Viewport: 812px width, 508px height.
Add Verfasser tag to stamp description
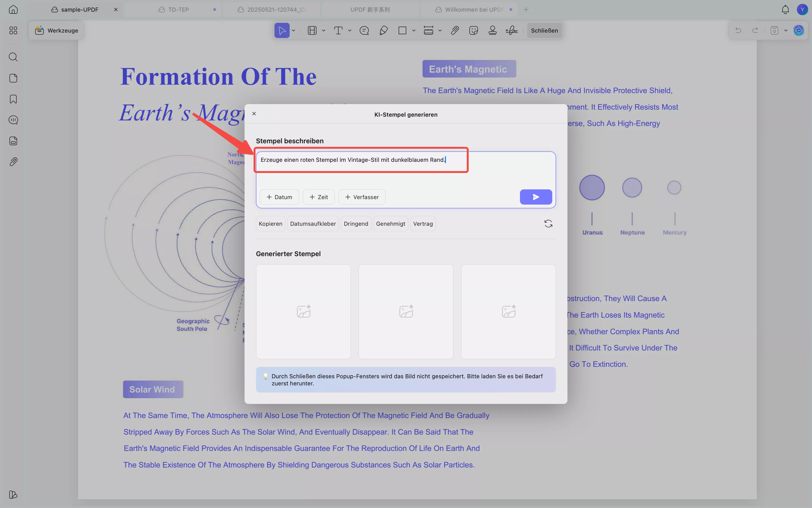(x=362, y=197)
